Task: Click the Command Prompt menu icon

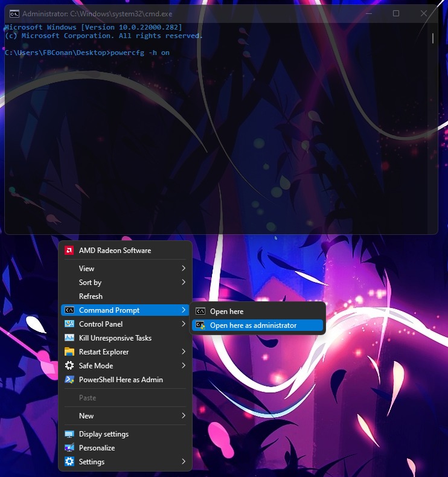Action: coord(69,310)
